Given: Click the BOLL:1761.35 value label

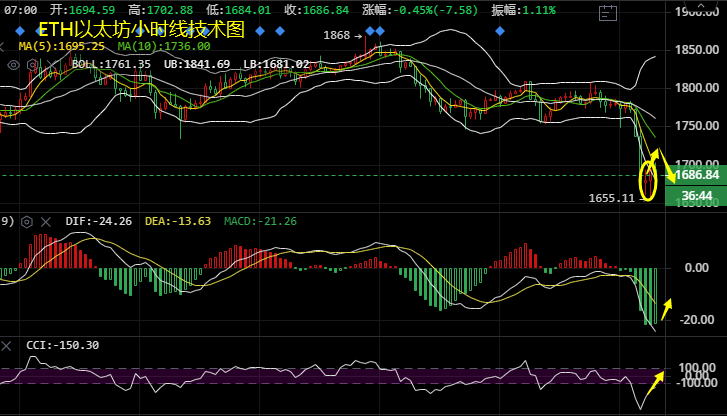Looking at the screenshot, I should [111, 64].
